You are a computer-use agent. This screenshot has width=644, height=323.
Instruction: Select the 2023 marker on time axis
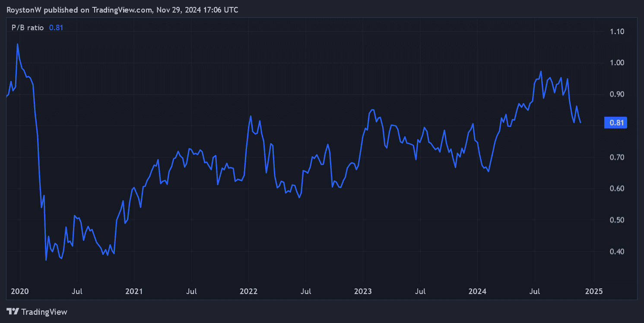pyautogui.click(x=363, y=291)
